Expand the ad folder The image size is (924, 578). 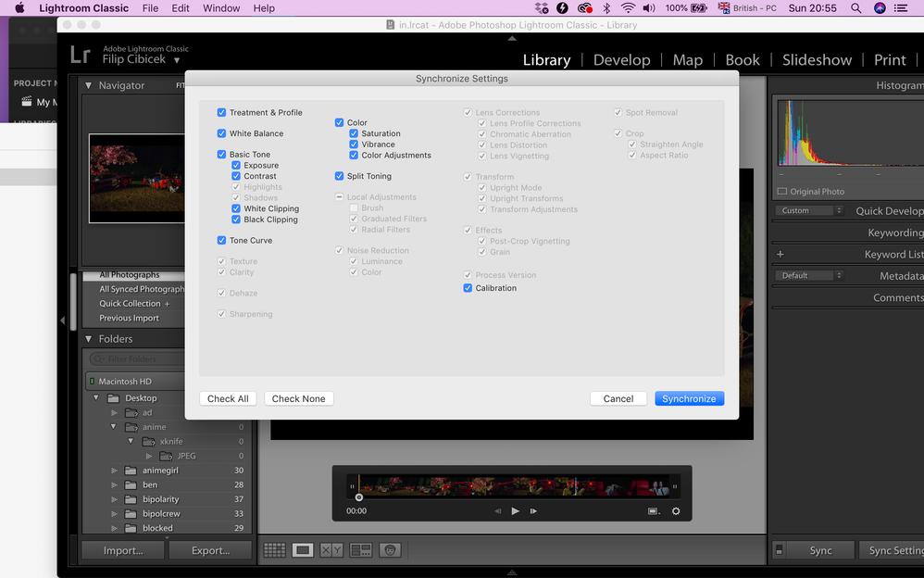click(114, 413)
